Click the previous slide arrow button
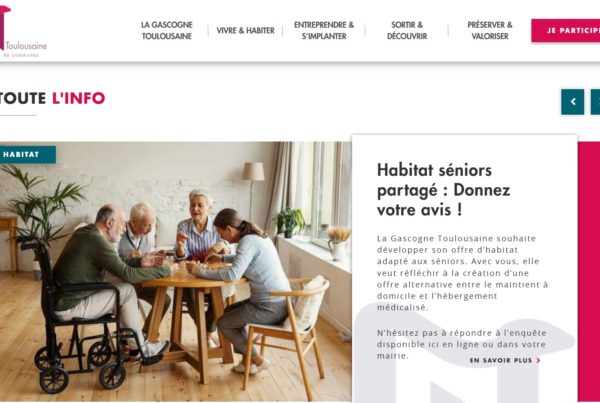The image size is (600, 403). (572, 102)
